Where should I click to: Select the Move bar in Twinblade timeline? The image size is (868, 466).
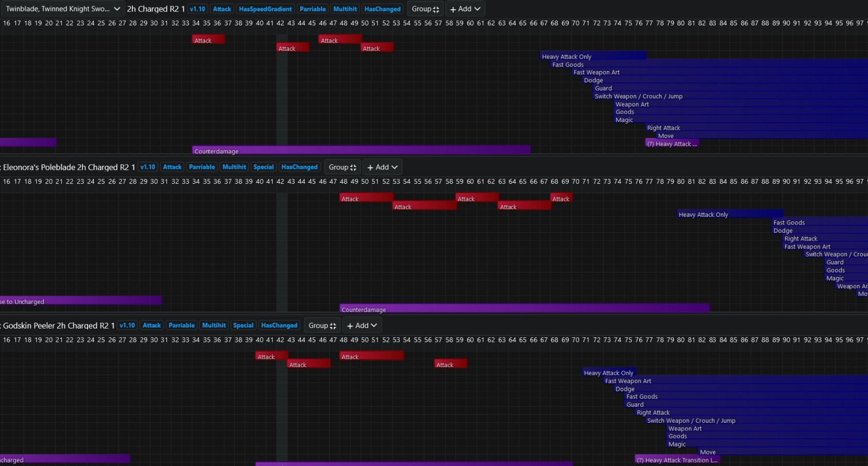pyautogui.click(x=762, y=136)
